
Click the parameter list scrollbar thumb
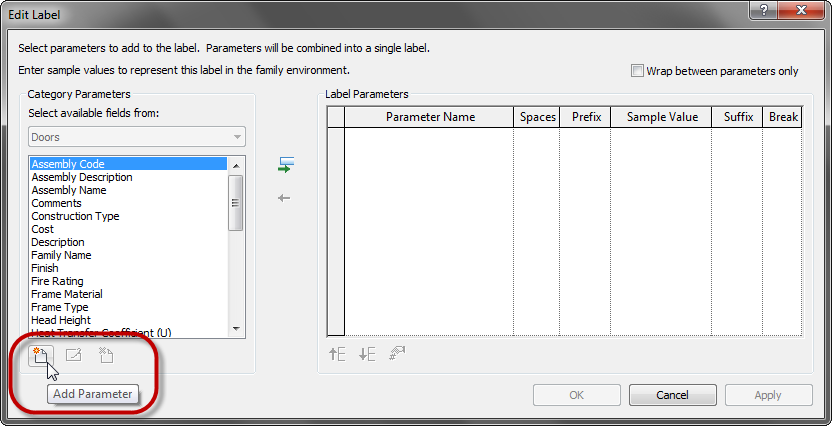coord(236,203)
